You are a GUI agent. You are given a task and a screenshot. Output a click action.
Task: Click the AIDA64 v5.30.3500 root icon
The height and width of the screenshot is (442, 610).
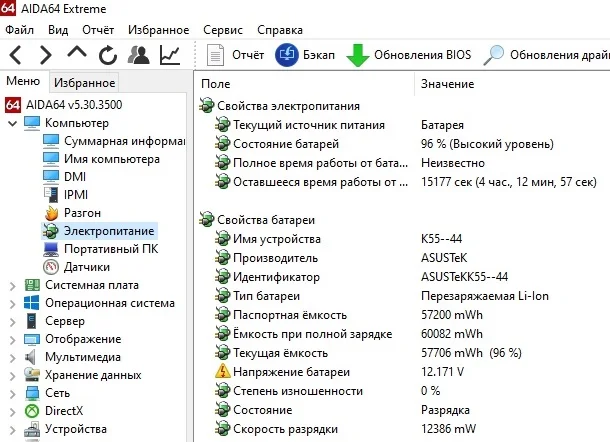13,105
